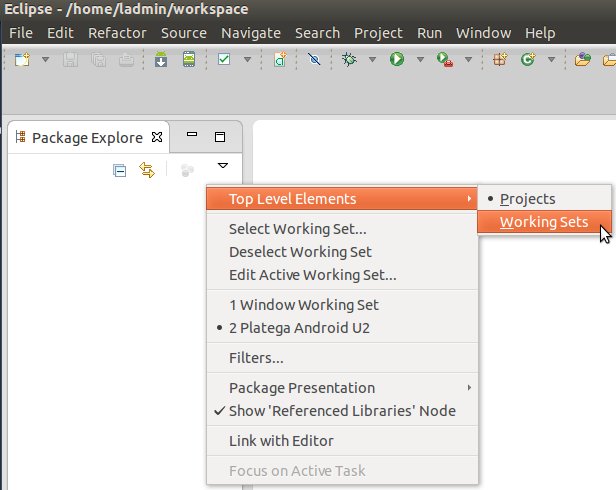Toggle the Skip All Breakpoints icon
Viewport: 616px width, 490px height.
[x=314, y=60]
